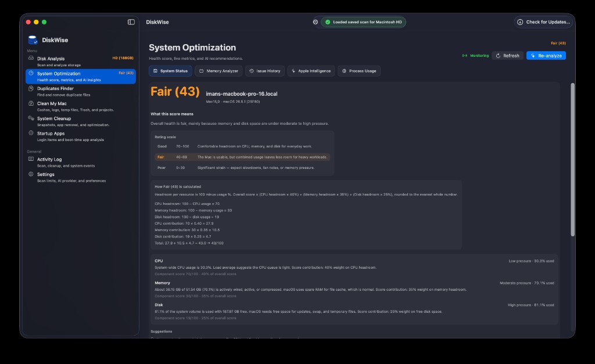Click the 'Rating scale' heading
The image size is (595, 364).
click(165, 137)
